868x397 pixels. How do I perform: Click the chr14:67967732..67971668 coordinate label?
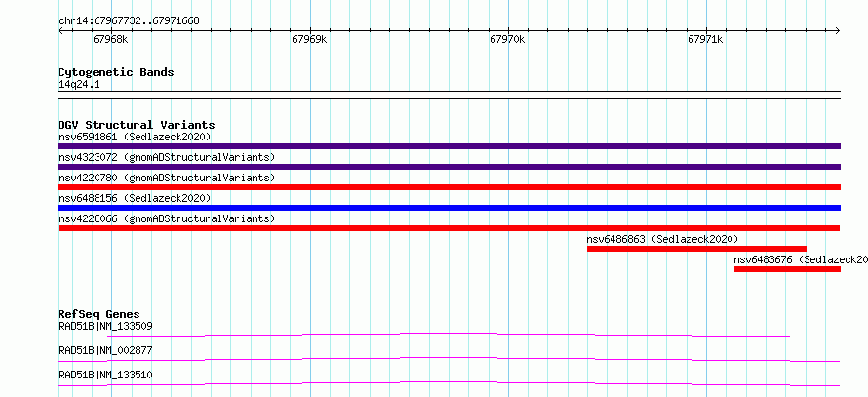pyautogui.click(x=129, y=21)
